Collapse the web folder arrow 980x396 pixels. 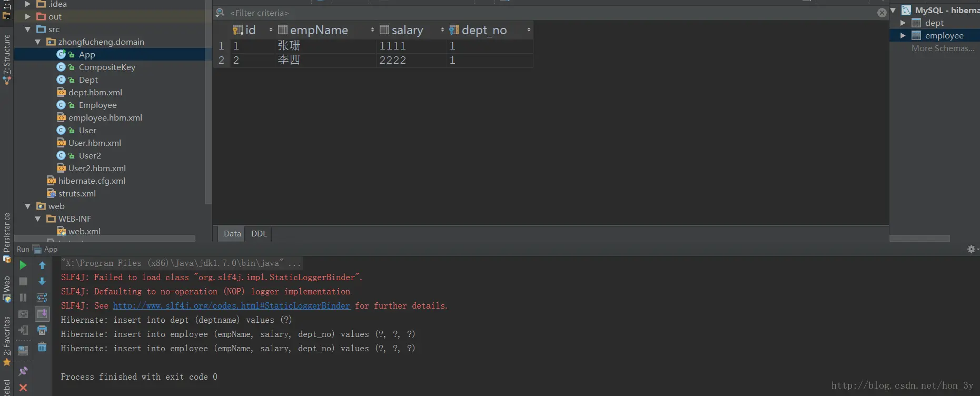coord(28,206)
